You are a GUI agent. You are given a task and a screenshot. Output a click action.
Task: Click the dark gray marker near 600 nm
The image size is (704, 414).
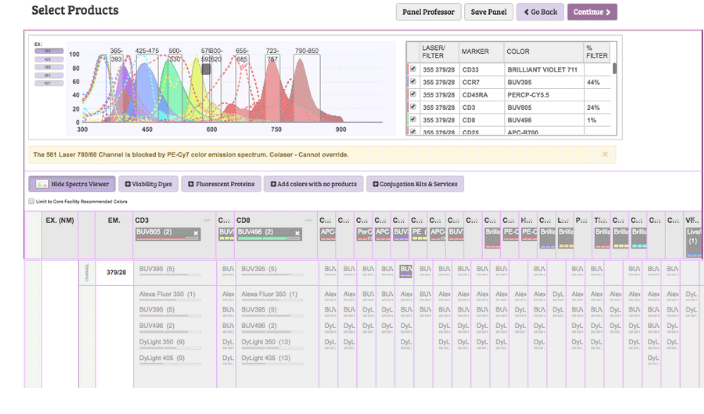click(x=206, y=69)
